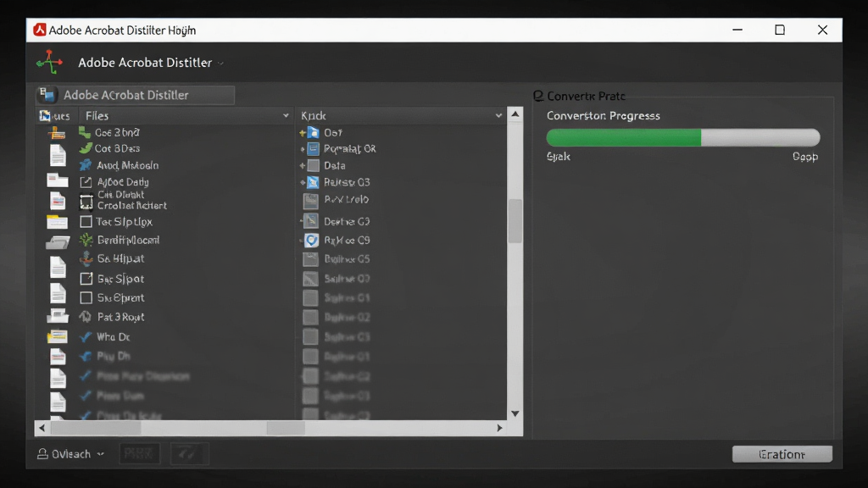Click the green arrows Distiller logo icon
The width and height of the screenshot is (868, 488).
coord(49,62)
